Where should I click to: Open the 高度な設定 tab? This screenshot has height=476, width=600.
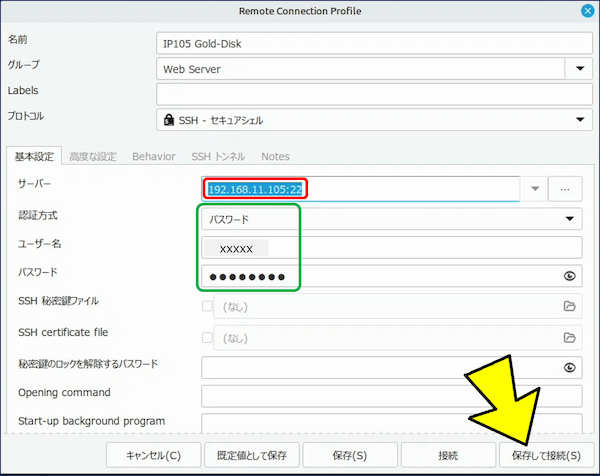point(93,156)
